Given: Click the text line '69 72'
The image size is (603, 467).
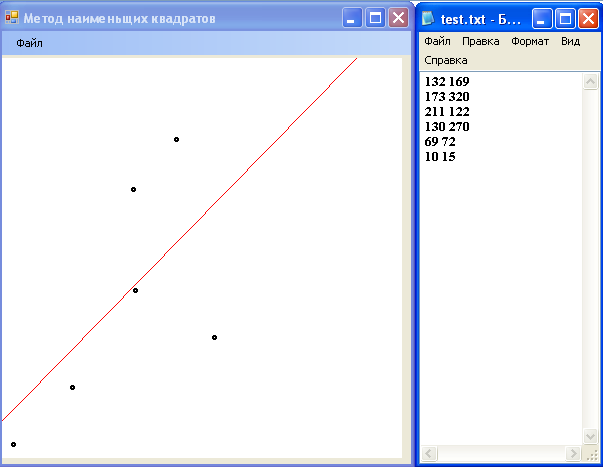Looking at the screenshot, I should (x=440, y=142).
